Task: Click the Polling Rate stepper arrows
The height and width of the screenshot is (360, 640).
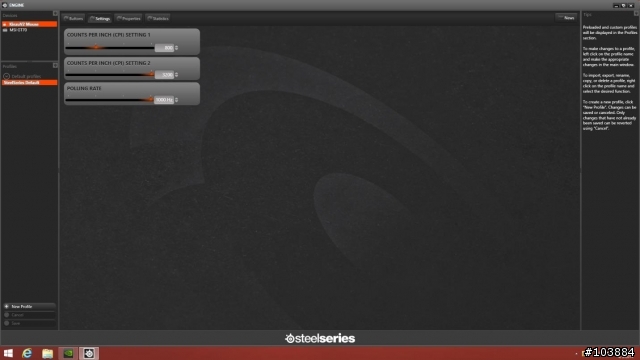Action: (177, 100)
